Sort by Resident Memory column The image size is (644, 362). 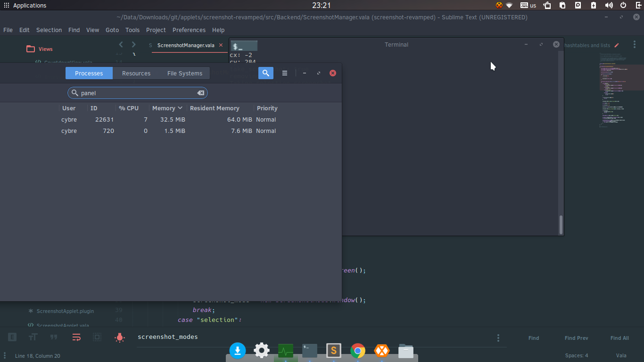(x=215, y=108)
